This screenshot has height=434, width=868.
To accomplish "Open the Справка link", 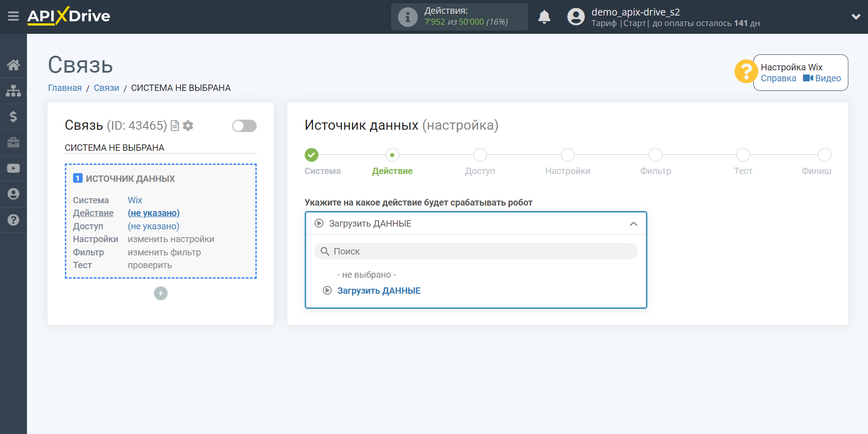I will click(778, 79).
